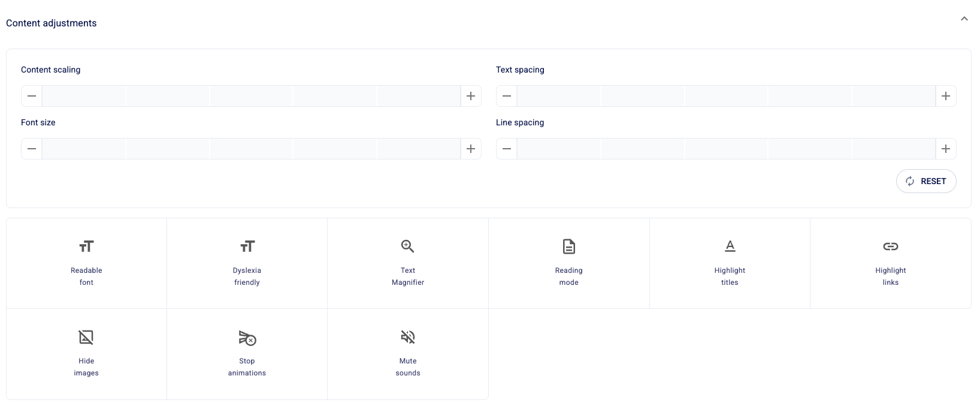The width and height of the screenshot is (980, 409).
Task: Click the Hide images icon
Action: (x=86, y=337)
